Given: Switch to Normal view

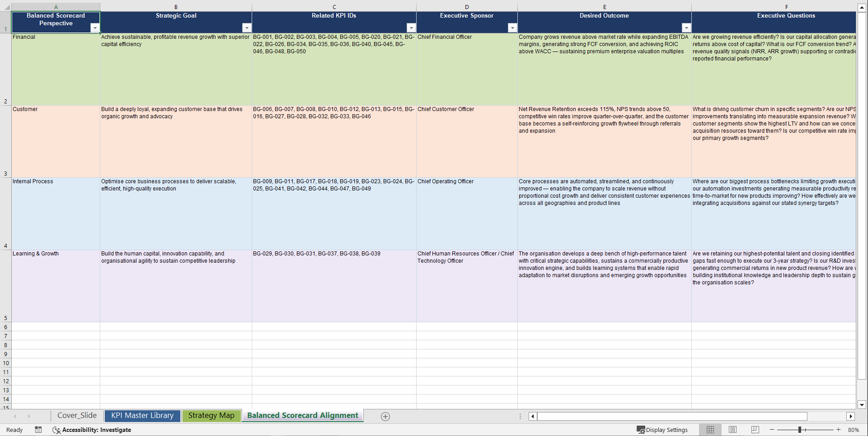Looking at the screenshot, I should [710, 430].
